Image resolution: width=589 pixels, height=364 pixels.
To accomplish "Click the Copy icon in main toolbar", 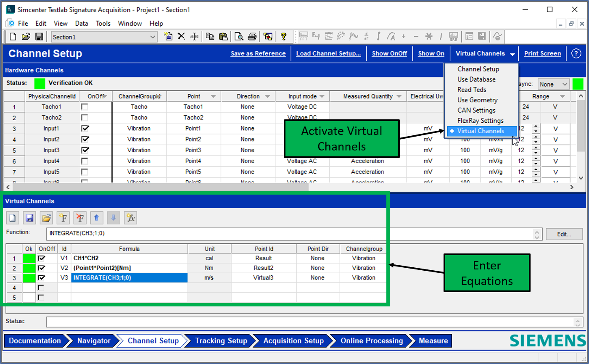I will coord(210,37).
